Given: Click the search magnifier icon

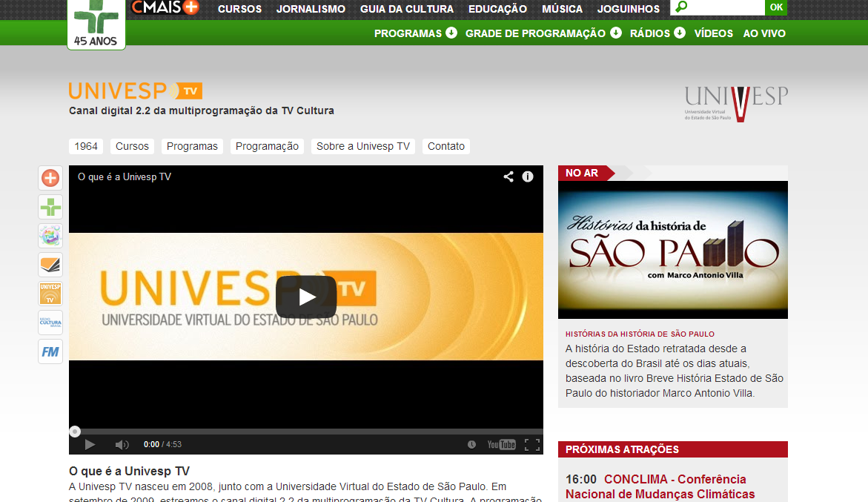Looking at the screenshot, I should pyautogui.click(x=681, y=7).
